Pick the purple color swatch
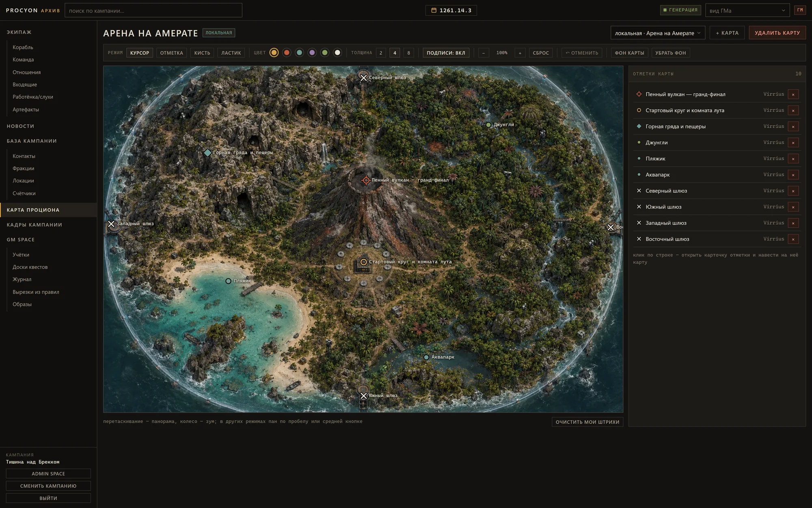 tap(312, 52)
